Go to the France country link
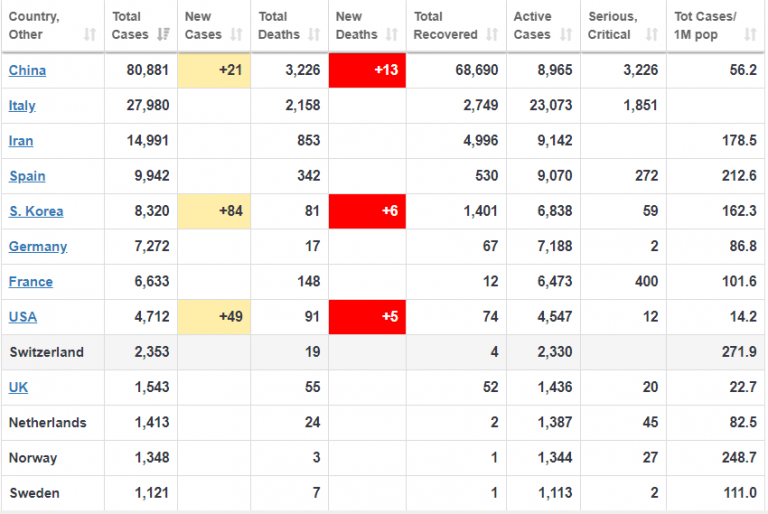The width and height of the screenshot is (768, 514). tap(31, 282)
